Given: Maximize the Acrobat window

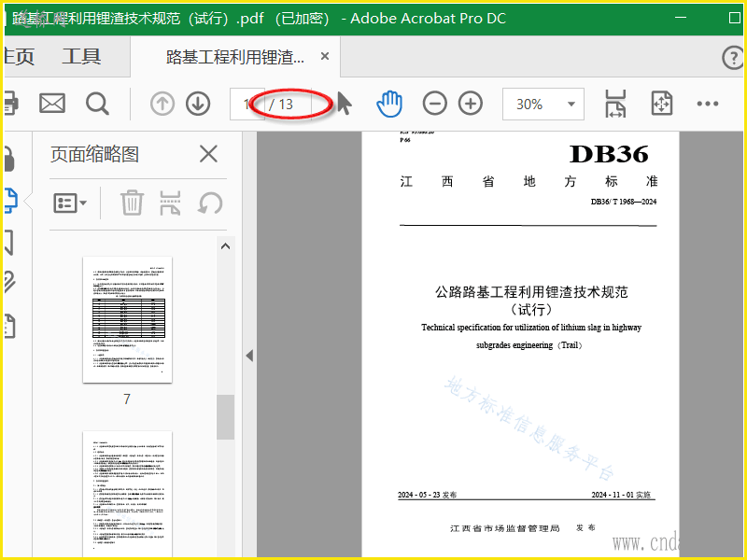Looking at the screenshot, I should (x=734, y=18).
